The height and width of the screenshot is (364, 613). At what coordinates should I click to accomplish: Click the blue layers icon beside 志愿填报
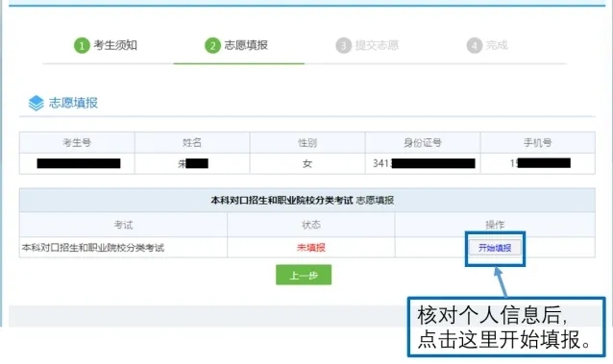point(36,103)
